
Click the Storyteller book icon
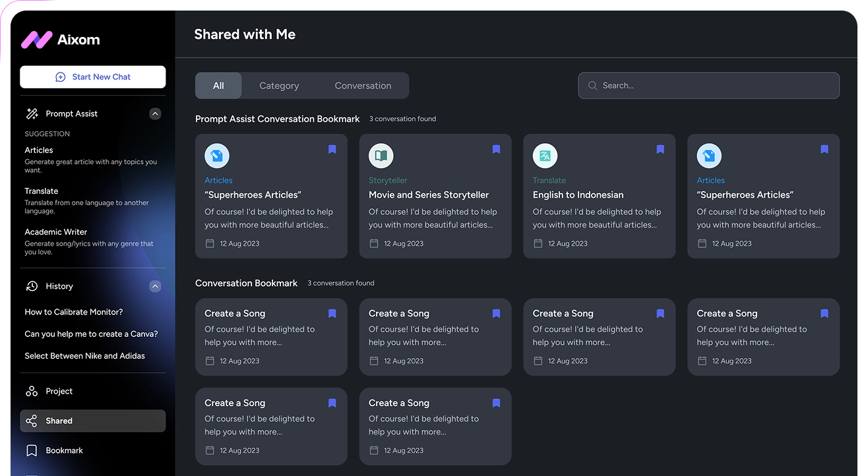pos(381,156)
